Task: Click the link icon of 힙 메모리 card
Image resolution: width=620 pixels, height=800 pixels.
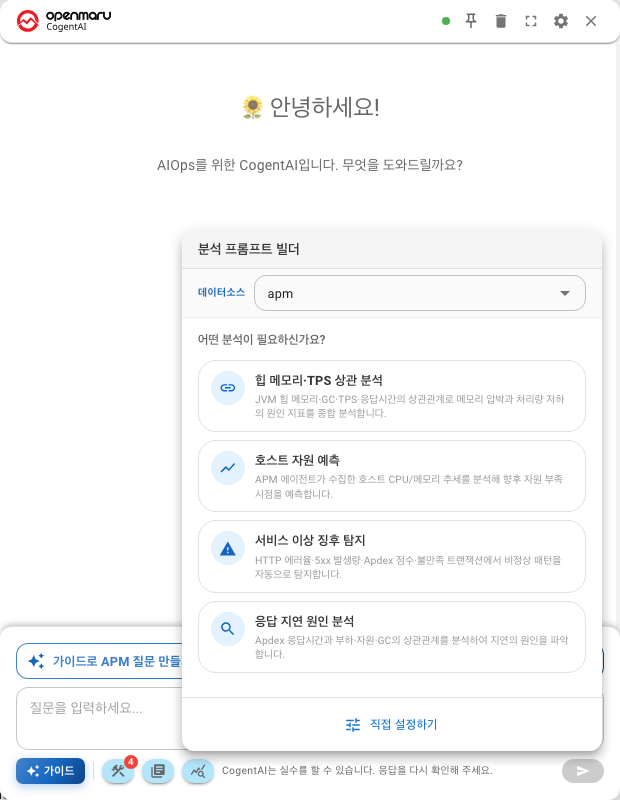Action: click(x=228, y=388)
